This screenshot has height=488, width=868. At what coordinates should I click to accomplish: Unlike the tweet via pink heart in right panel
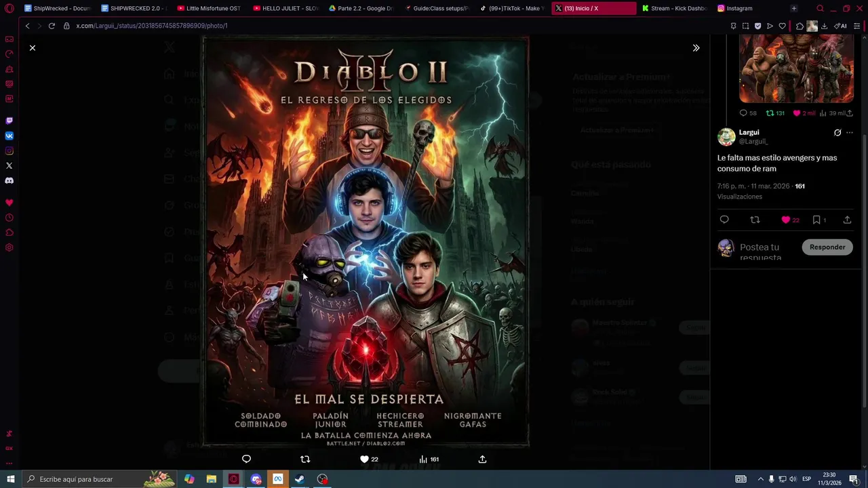[786, 220]
